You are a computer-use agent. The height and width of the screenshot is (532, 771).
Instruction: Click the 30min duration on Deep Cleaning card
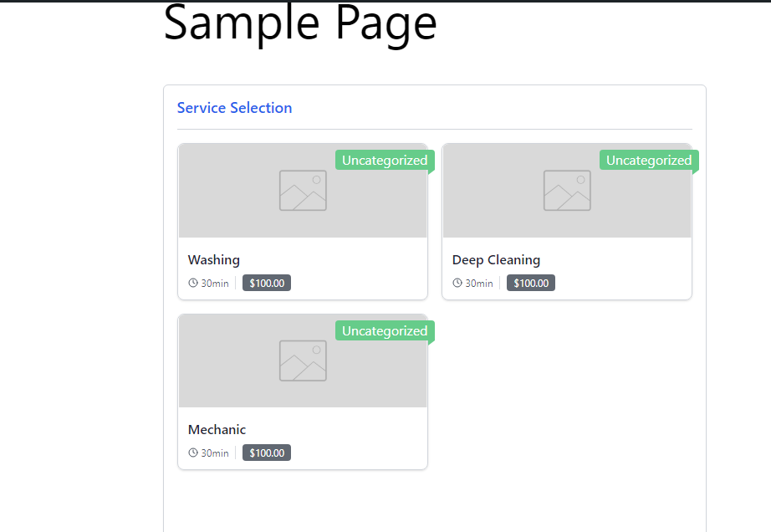pyautogui.click(x=479, y=284)
